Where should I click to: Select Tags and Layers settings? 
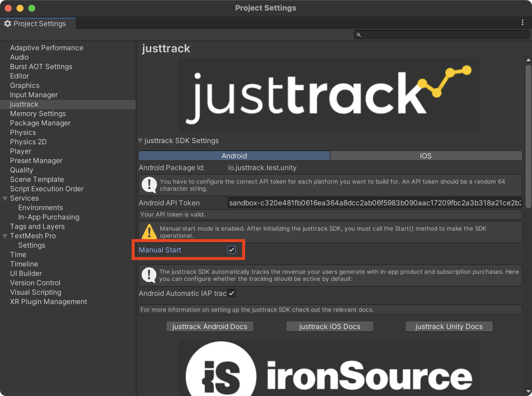click(x=37, y=226)
